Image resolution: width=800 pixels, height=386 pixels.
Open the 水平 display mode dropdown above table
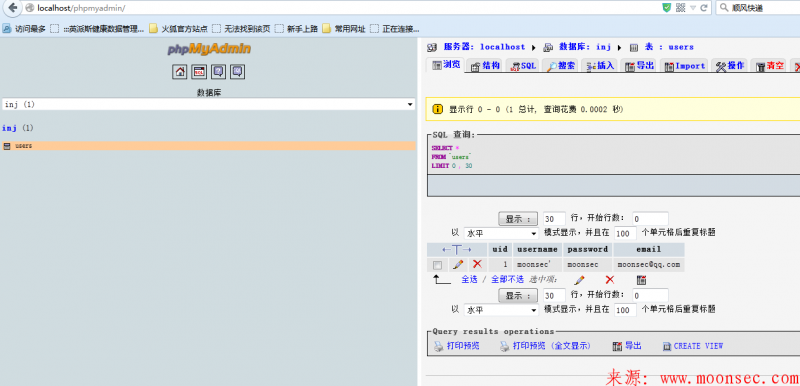pyautogui.click(x=501, y=234)
